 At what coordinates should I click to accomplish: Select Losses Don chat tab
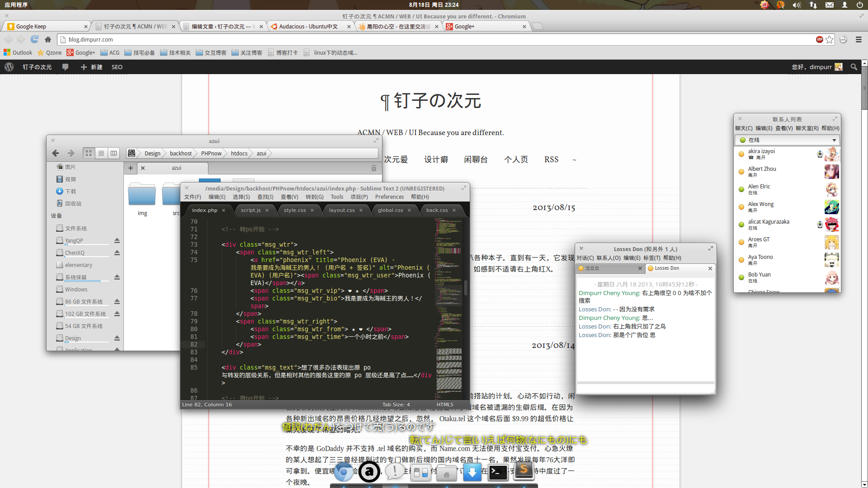tap(667, 268)
